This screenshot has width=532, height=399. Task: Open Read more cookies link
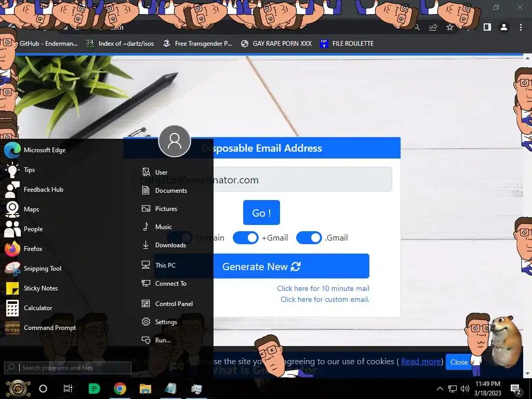point(421,362)
